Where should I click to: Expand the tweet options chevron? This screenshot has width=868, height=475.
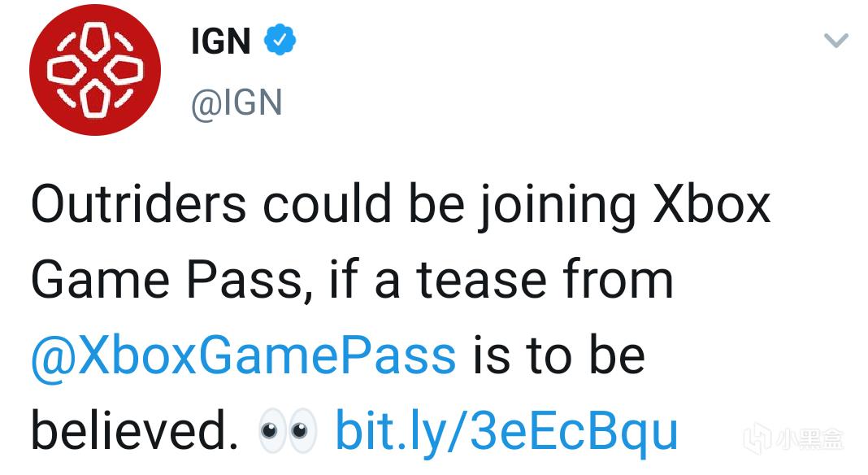[835, 40]
